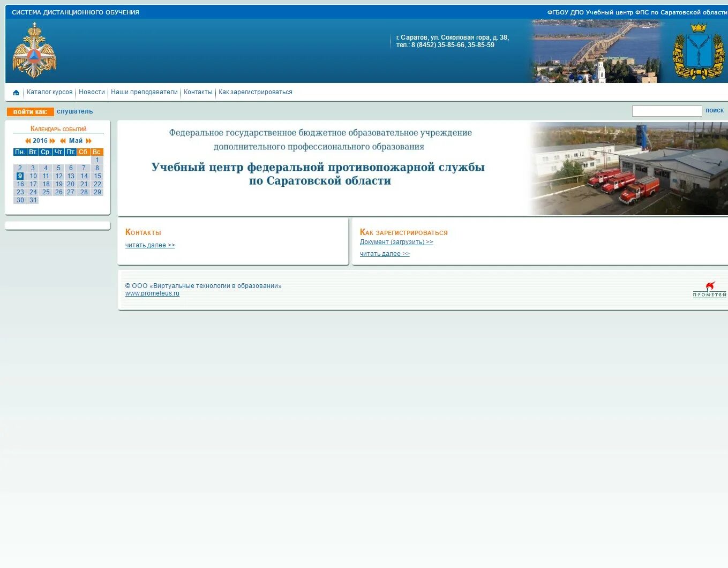Go to next year after 2016
The height and width of the screenshot is (568, 728).
click(x=52, y=141)
